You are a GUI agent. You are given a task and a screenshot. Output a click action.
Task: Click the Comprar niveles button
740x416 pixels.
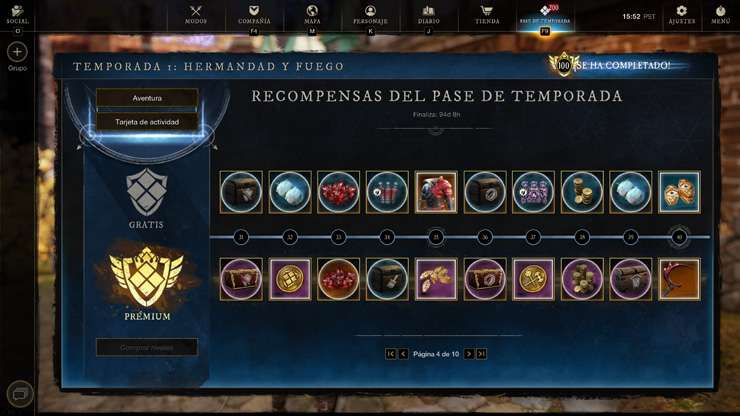[147, 347]
